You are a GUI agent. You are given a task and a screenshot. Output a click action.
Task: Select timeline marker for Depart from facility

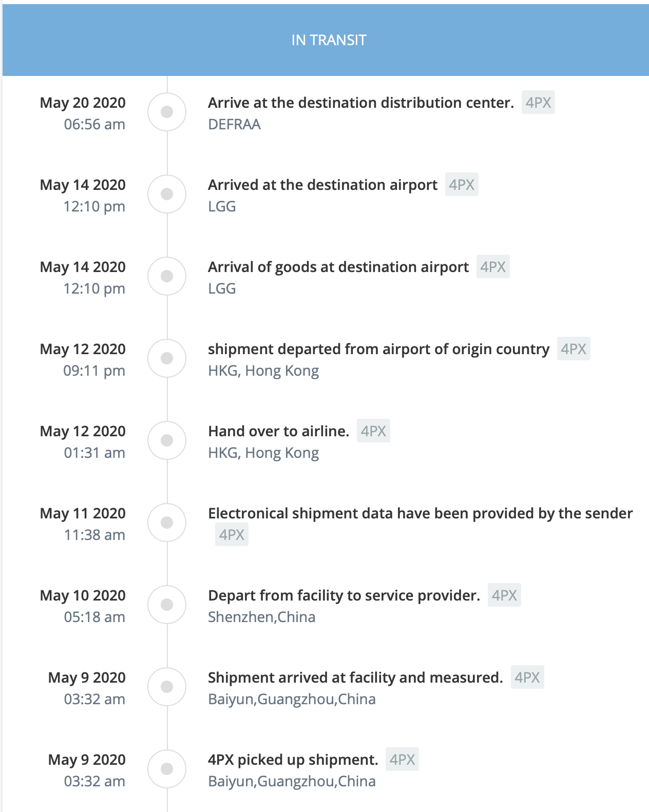pos(167,605)
